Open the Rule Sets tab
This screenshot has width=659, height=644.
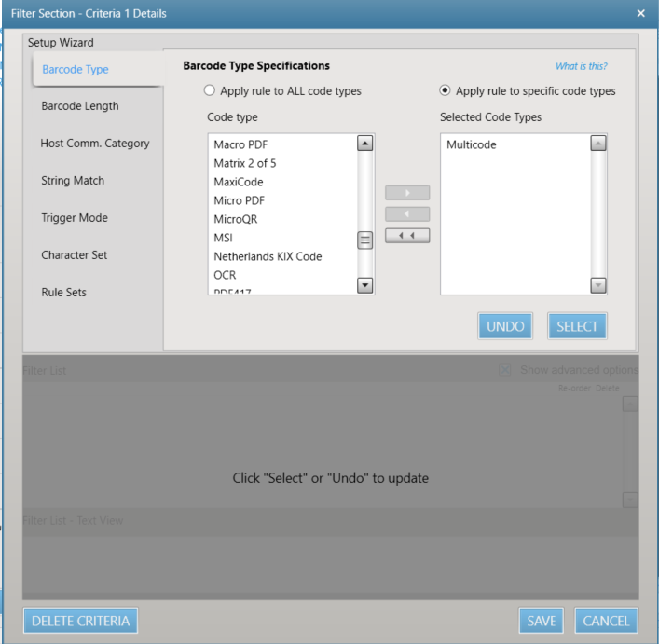point(64,293)
